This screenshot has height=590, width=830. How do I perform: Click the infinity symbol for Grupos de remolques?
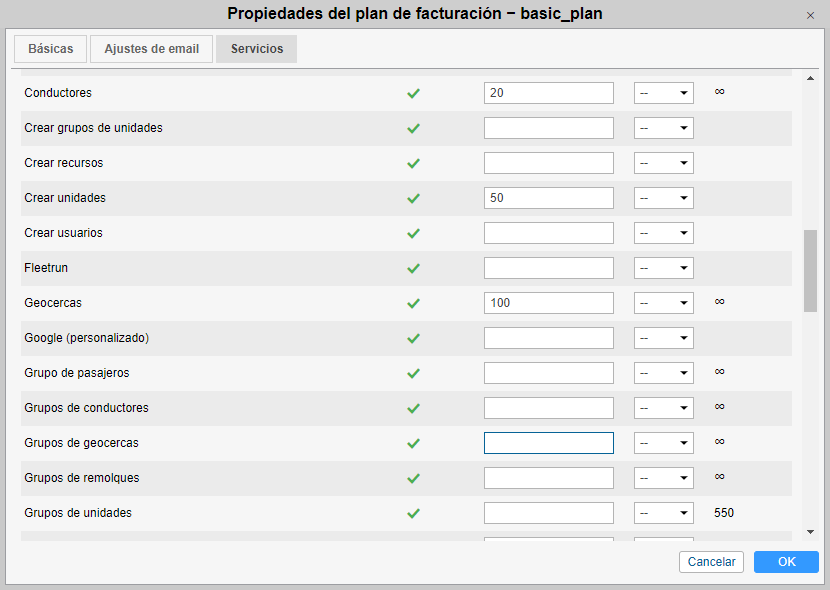(x=719, y=477)
